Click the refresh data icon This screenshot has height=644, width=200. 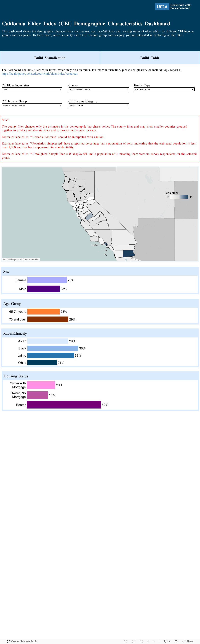[149, 641]
